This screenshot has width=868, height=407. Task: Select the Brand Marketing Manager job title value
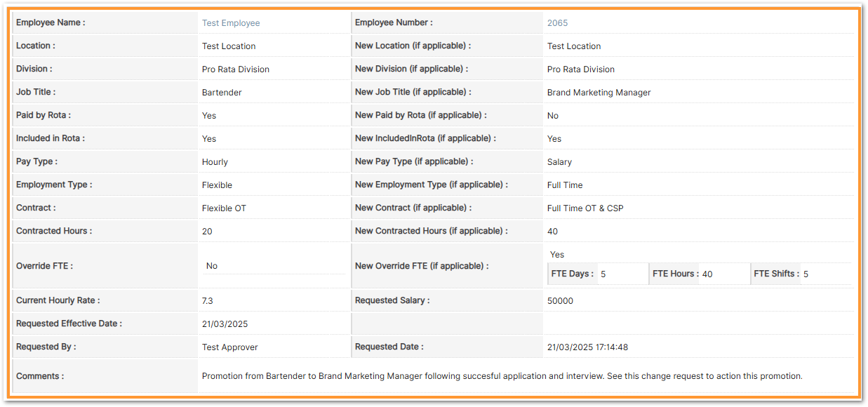click(x=599, y=93)
